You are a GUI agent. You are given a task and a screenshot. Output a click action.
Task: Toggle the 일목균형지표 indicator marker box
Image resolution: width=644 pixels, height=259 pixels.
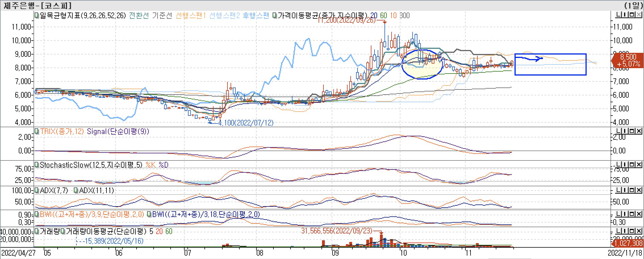(x=37, y=15)
